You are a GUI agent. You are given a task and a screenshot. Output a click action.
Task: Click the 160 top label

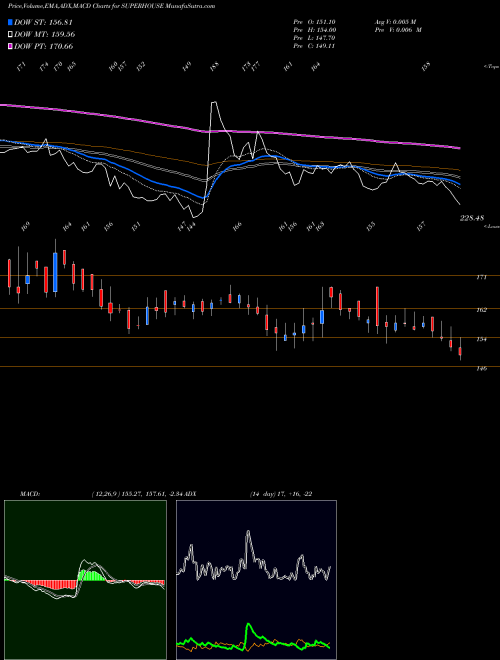[x=113, y=66]
